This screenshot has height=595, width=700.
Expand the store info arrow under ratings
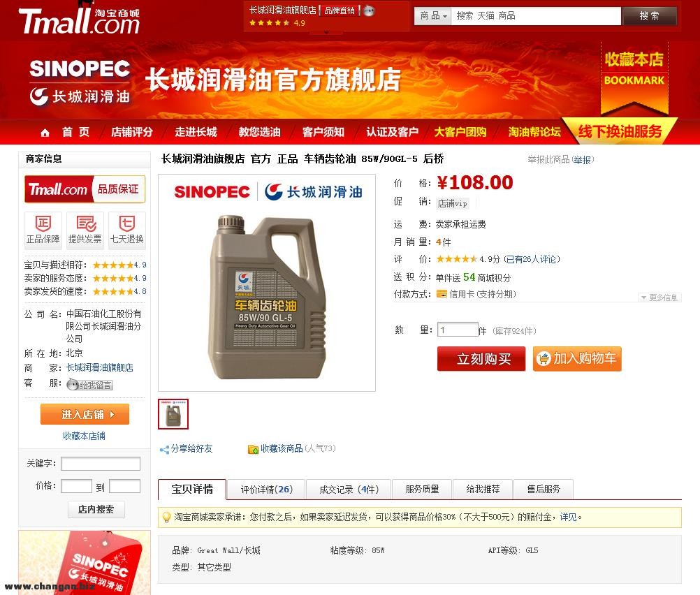[x=326, y=33]
